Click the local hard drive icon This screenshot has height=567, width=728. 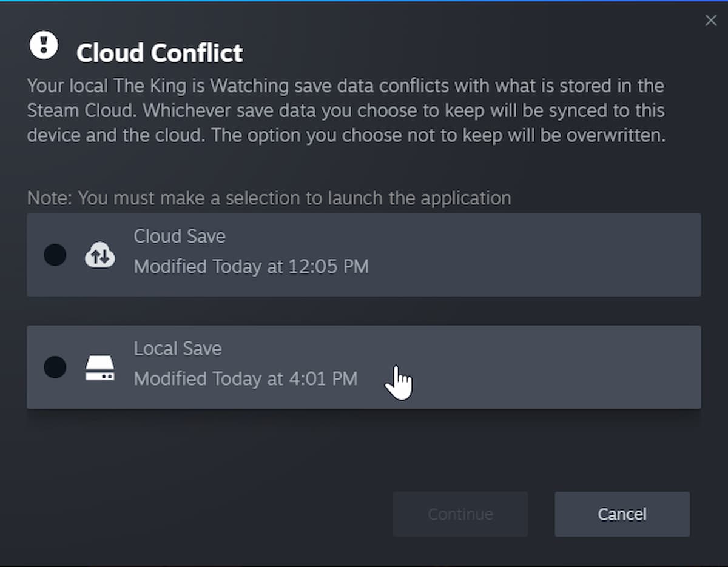(x=99, y=367)
